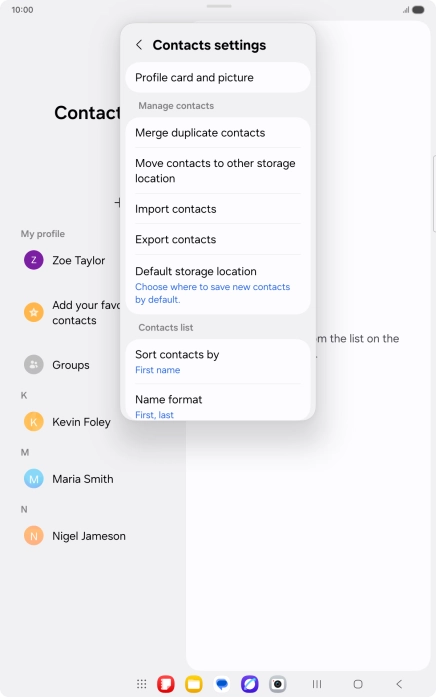Launch the red app in taskbar
This screenshot has width=436, height=697.
(x=166, y=684)
